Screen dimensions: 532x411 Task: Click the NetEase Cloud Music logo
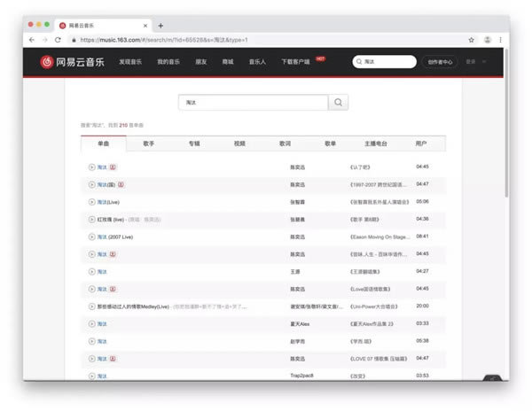click(72, 62)
